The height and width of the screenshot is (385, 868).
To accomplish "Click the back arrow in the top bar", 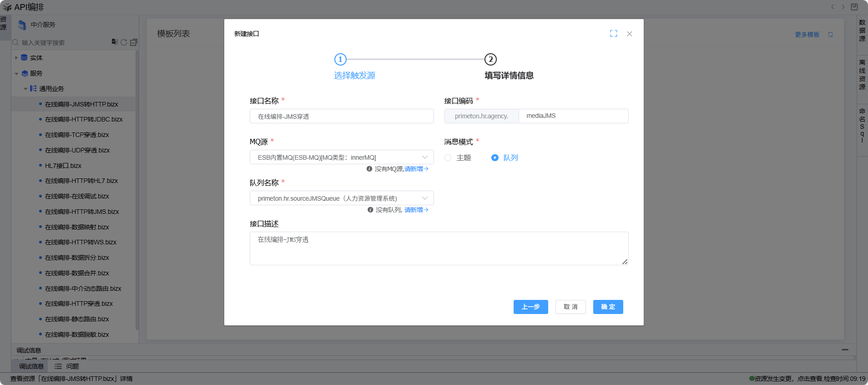I will [833, 7].
